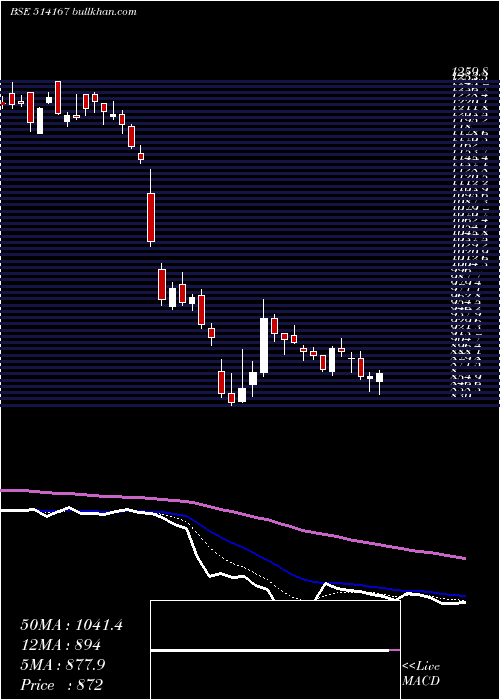500x700 pixels.
Task: Click the tallest white bullish candlestick
Action: pyautogui.click(x=264, y=345)
